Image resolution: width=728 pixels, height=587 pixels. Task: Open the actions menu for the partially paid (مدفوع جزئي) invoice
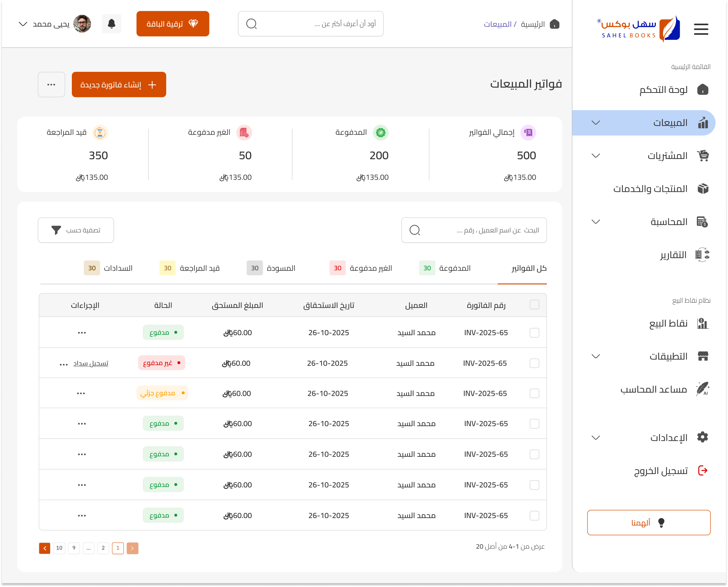click(x=81, y=393)
